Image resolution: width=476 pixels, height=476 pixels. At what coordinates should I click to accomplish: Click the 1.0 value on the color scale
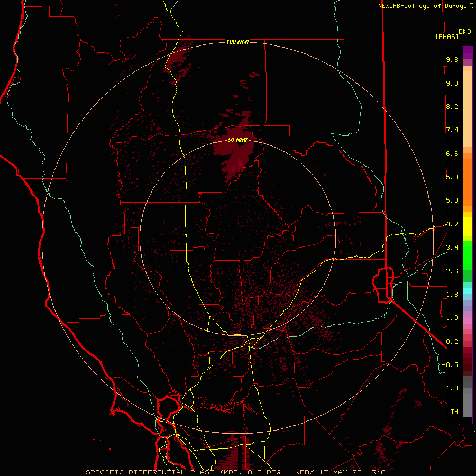point(452,317)
